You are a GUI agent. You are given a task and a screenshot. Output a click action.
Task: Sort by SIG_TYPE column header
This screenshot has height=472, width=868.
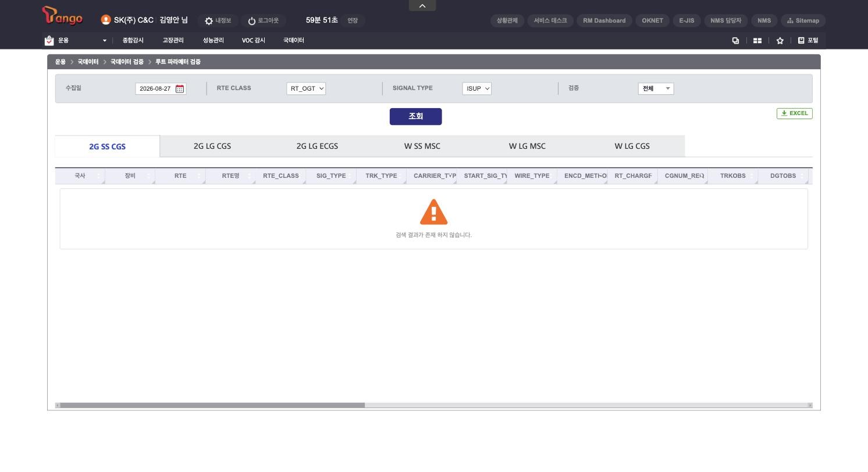[x=331, y=176]
